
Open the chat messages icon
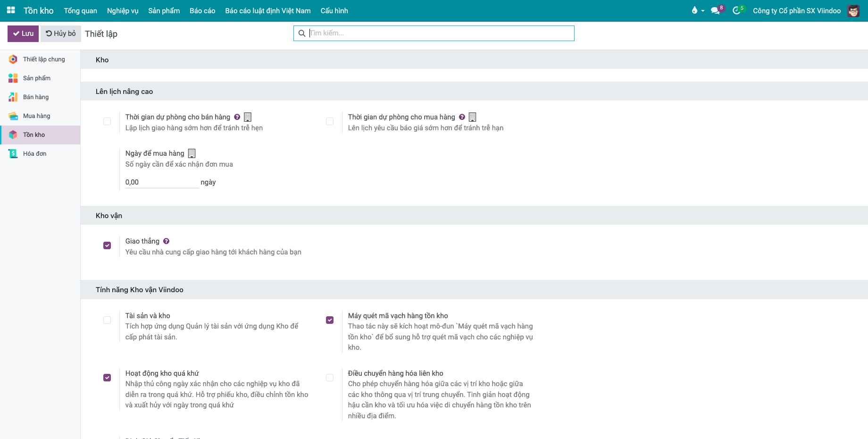[715, 11]
